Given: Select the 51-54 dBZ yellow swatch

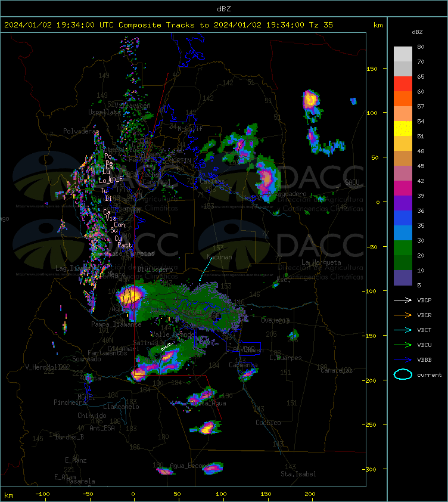Looking at the screenshot, I should point(403,128).
